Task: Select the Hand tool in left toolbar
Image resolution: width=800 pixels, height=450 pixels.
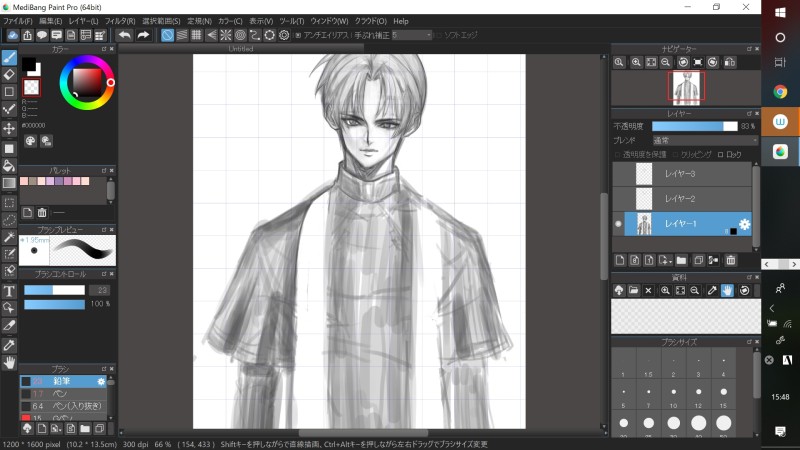Action: (9, 363)
